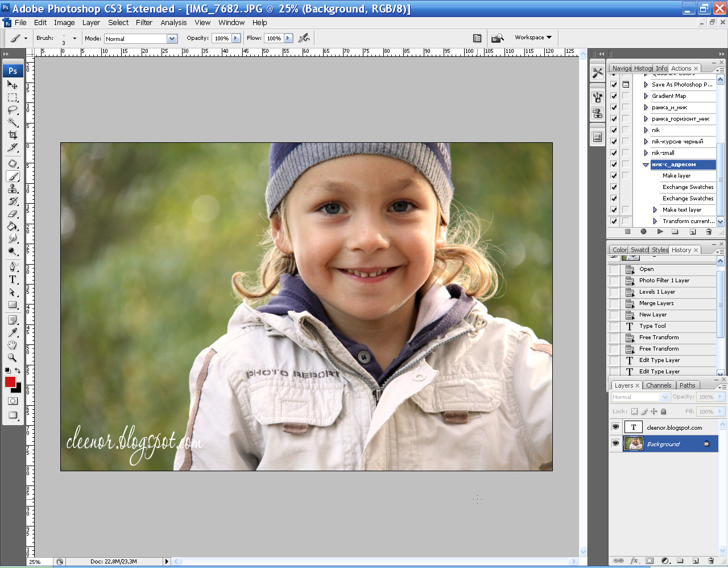Open the Workspace dropdown menu
This screenshot has height=568, width=728.
pos(533,38)
